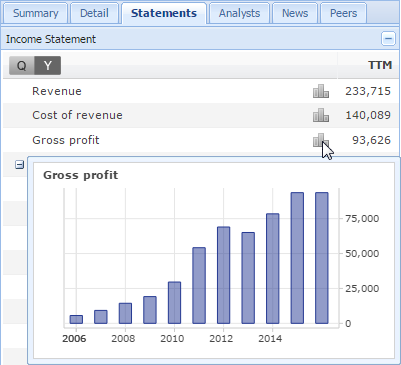Click the 2006 bar in chart
Screen dimensions: 401x365
click(76, 319)
